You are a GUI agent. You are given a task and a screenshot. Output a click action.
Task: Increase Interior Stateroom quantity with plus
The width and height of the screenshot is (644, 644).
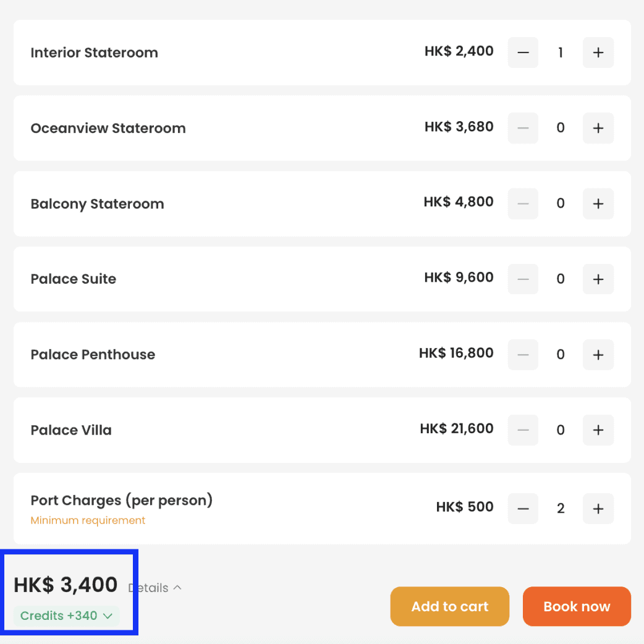[x=598, y=53]
